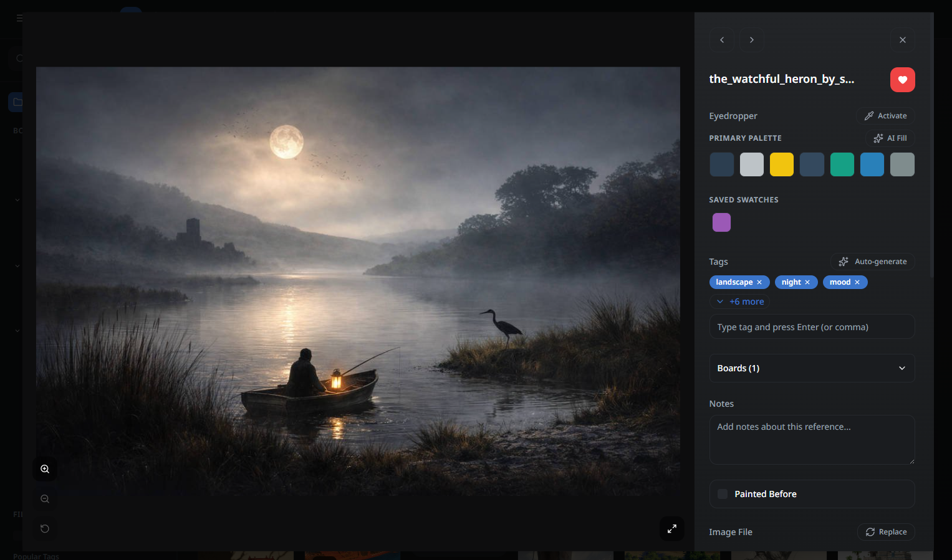Viewport: 952px width, 560px height.
Task: Click the tag entry text field
Action: click(x=812, y=327)
